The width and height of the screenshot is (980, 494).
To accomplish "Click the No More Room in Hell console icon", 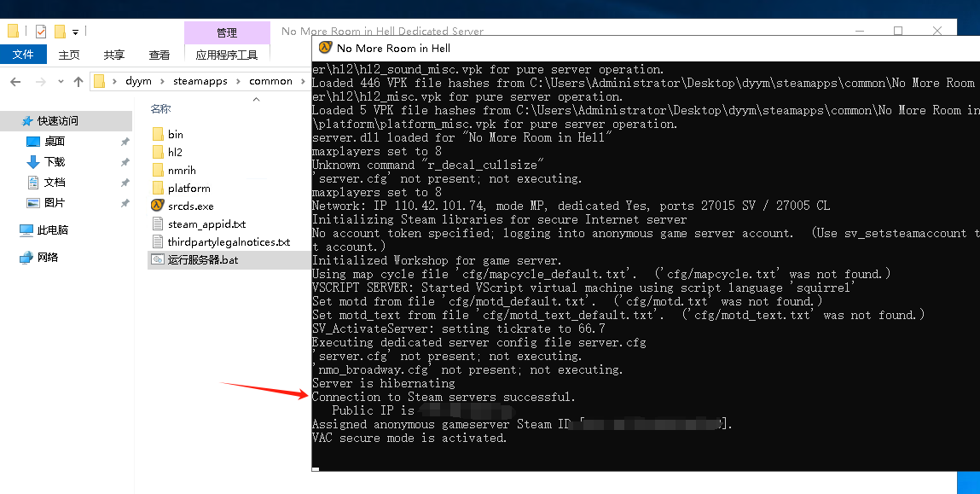I will coord(325,48).
